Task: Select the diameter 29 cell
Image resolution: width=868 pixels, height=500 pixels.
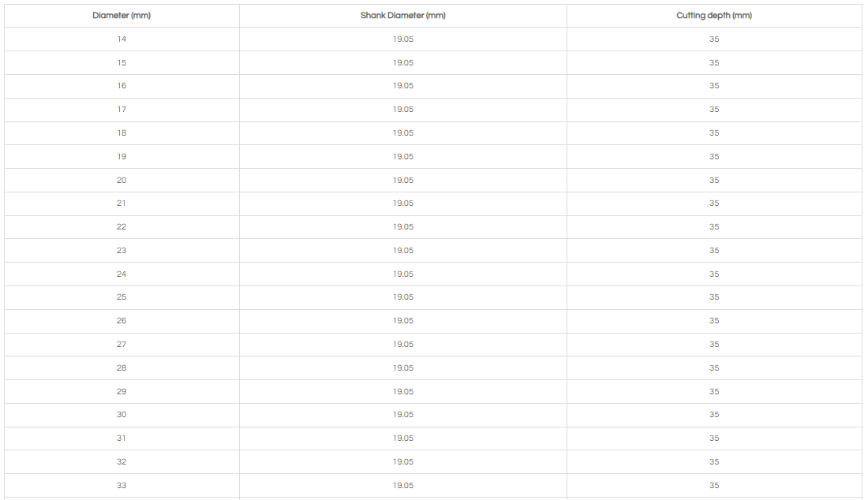Action: [122, 392]
